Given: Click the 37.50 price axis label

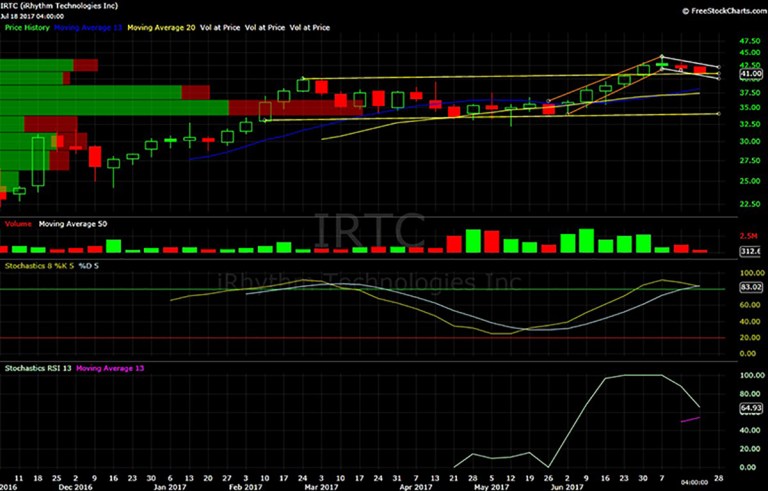Looking at the screenshot, I should (x=750, y=93).
